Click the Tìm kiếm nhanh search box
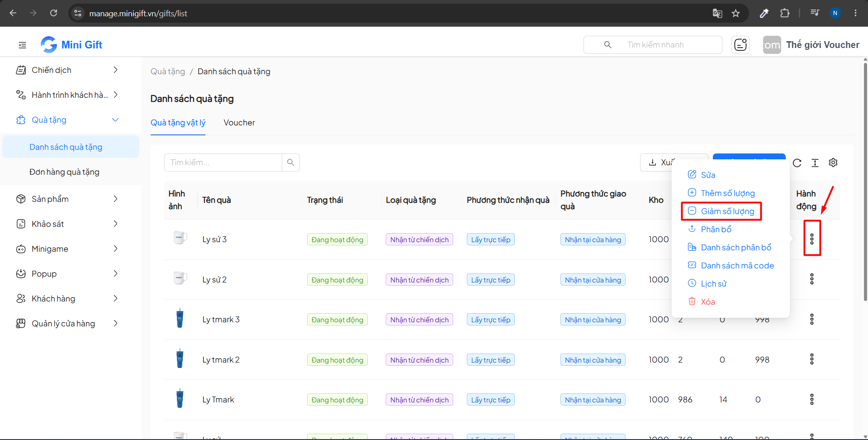 (x=653, y=45)
